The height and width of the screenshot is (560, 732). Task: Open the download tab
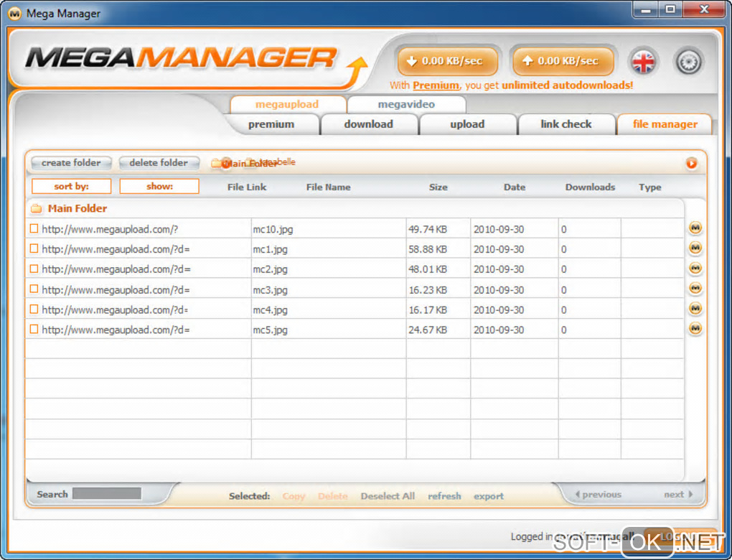[369, 124]
